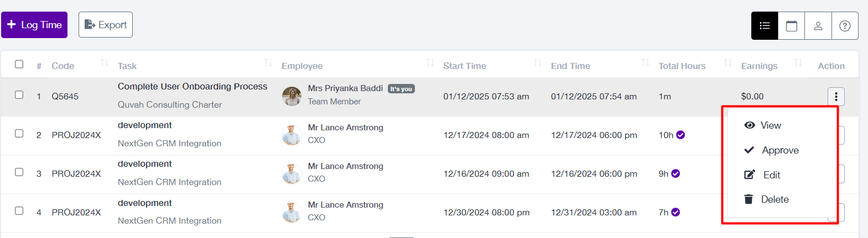The height and width of the screenshot is (238, 868).
Task: Select the checkbox for row 3
Action: 19,172
